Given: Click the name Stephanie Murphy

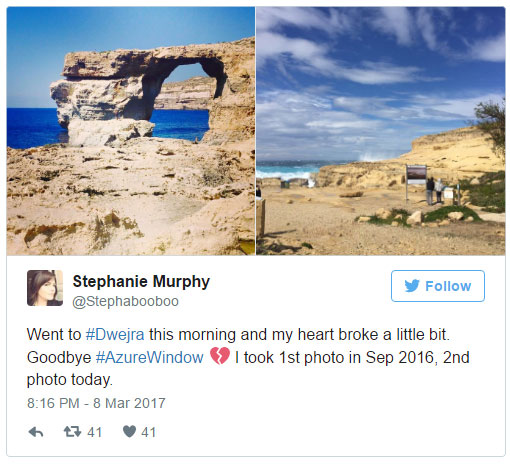Looking at the screenshot, I should point(141,282).
